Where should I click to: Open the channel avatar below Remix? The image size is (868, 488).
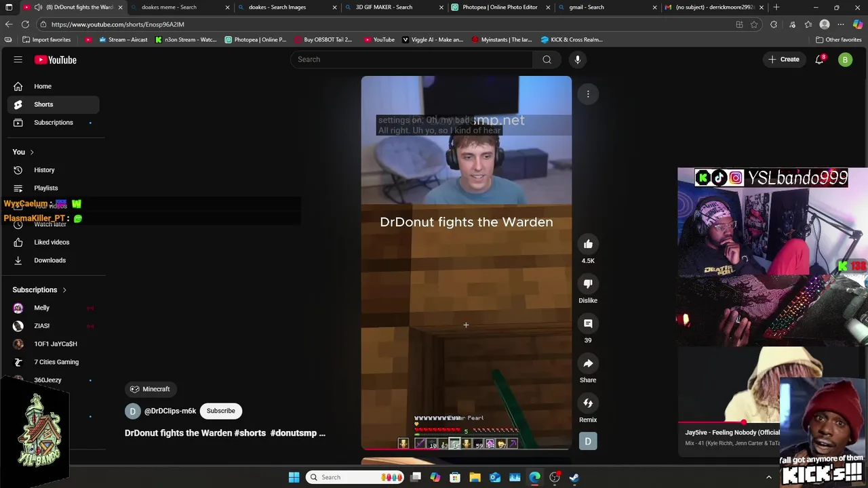pos(588,441)
